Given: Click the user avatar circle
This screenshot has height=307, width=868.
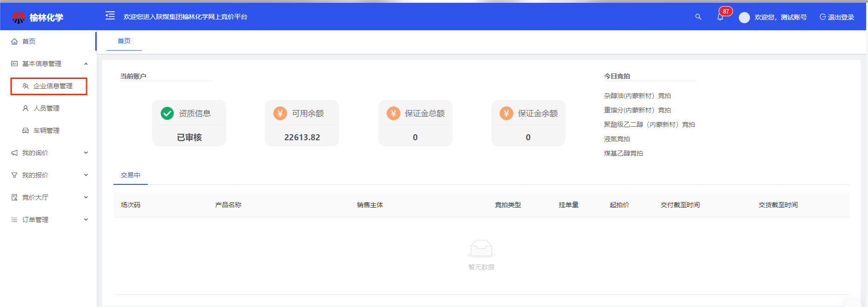Looking at the screenshot, I should click(x=744, y=18).
